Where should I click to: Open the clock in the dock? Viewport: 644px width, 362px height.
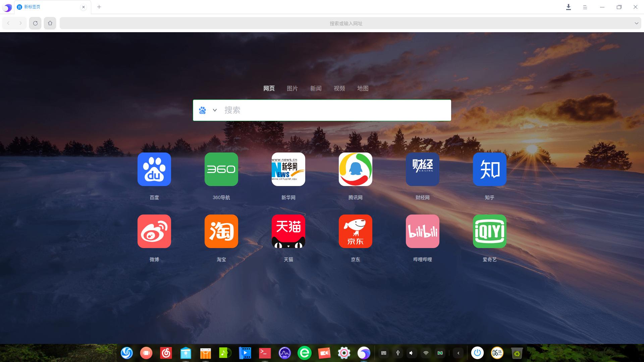497,353
